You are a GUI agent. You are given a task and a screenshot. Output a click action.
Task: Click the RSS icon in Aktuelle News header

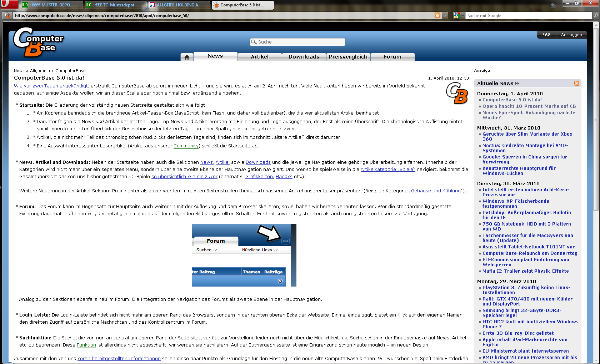coord(576,83)
